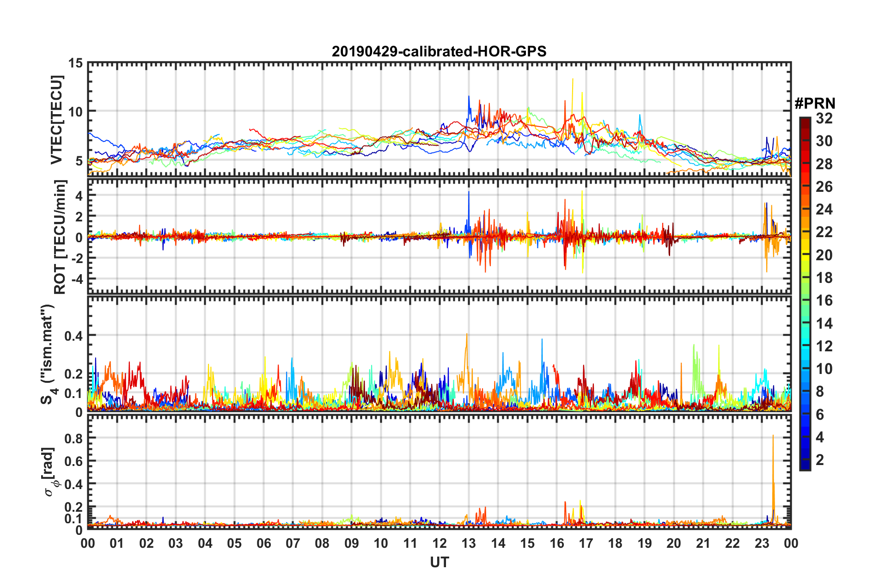Image resolution: width=879 pixels, height=588 pixels.
Task: Click the VTEC[TECU] y-axis label
Action: click(56, 120)
